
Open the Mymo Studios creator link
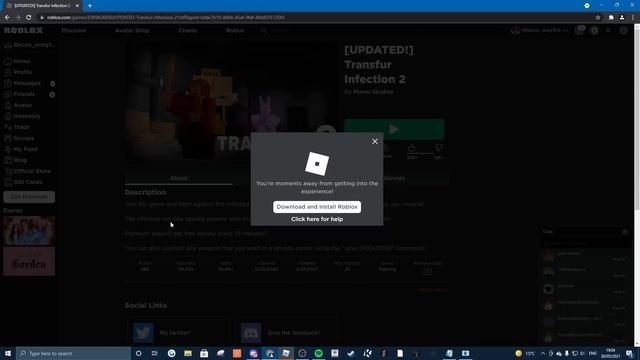373,92
